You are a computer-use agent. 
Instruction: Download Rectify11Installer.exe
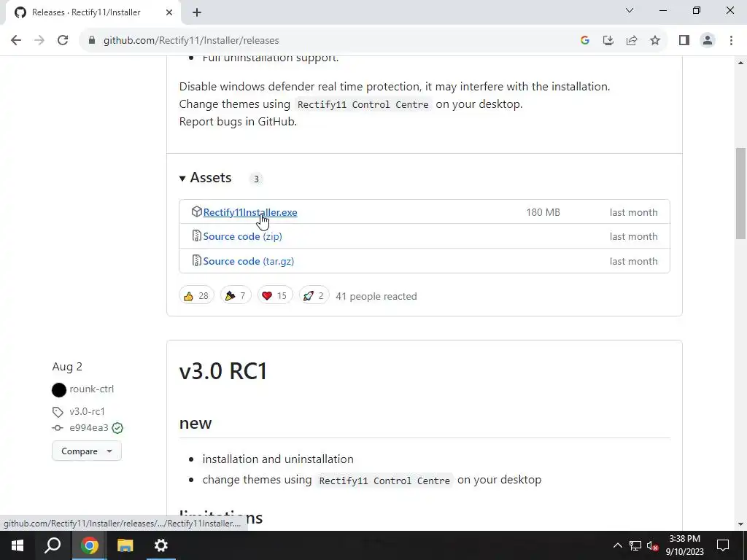(x=250, y=212)
